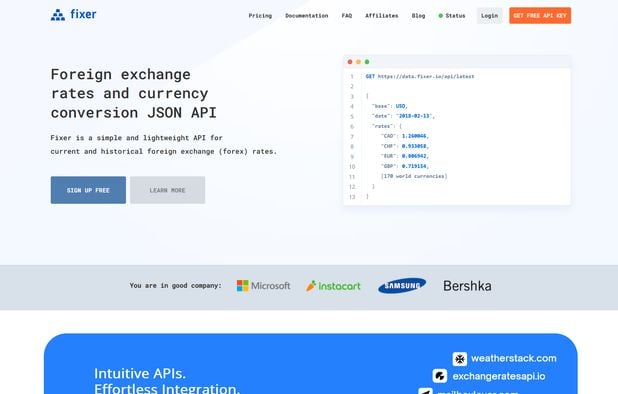Click the "Intuitive APIs." heading
Screen dimensions: 618x394
click(140, 373)
